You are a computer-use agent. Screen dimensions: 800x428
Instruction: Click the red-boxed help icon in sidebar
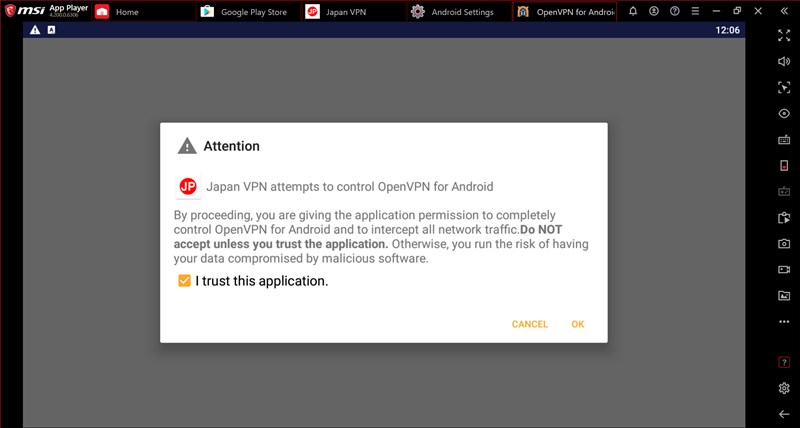(x=784, y=362)
